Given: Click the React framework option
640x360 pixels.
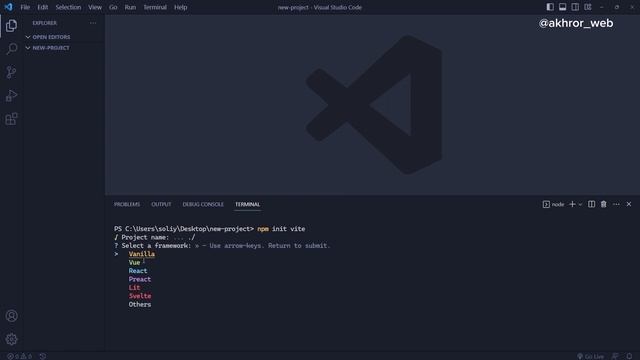Looking at the screenshot, I should 138,271.
